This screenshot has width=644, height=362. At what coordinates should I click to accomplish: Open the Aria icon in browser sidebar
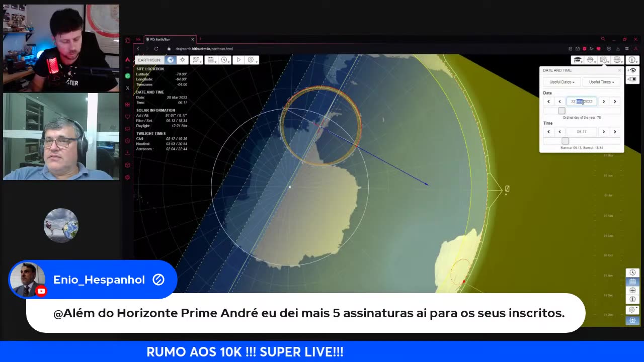click(128, 60)
